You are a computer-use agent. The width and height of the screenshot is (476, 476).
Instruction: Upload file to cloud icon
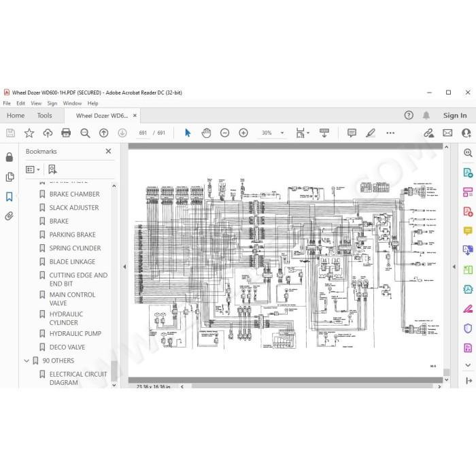tap(48, 133)
